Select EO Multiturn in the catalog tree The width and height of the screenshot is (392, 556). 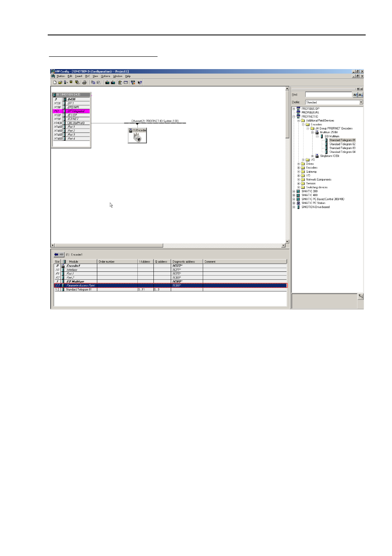tap(332, 136)
